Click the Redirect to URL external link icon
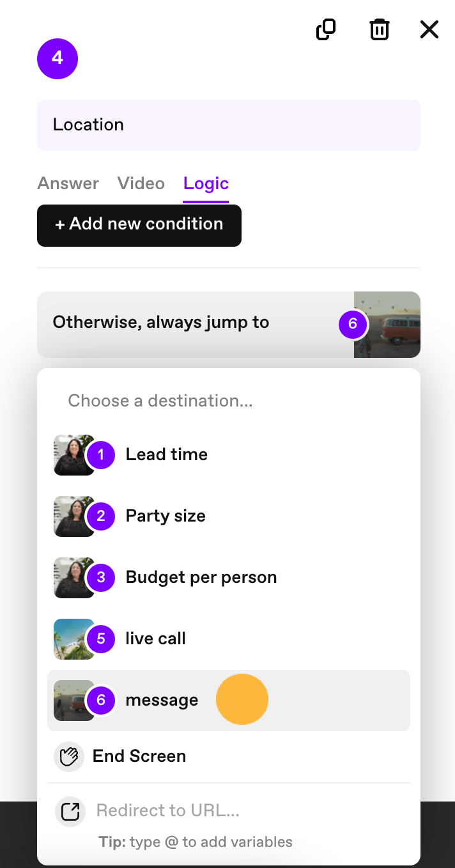Image resolution: width=455 pixels, height=868 pixels. 70,811
